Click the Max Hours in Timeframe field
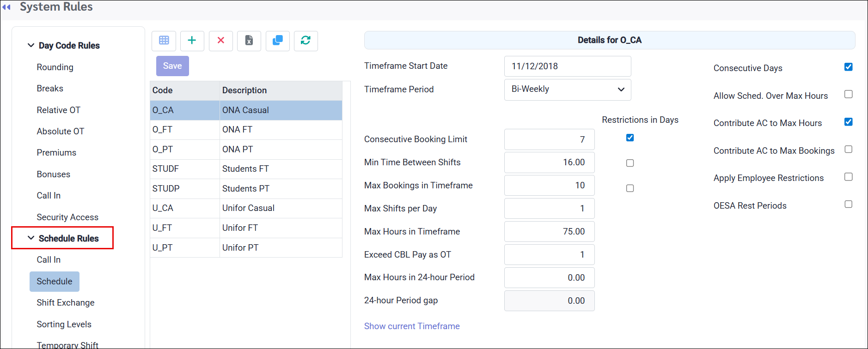 click(x=549, y=232)
